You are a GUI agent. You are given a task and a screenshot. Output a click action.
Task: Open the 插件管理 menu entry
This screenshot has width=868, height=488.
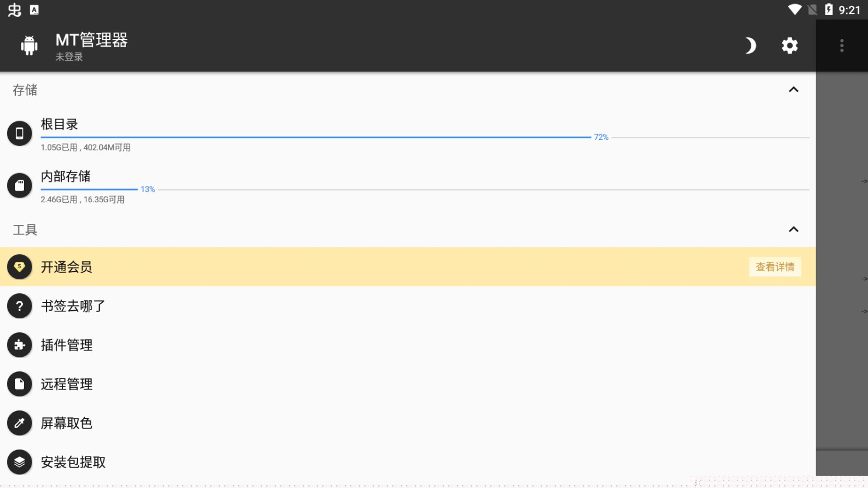pyautogui.click(x=67, y=345)
